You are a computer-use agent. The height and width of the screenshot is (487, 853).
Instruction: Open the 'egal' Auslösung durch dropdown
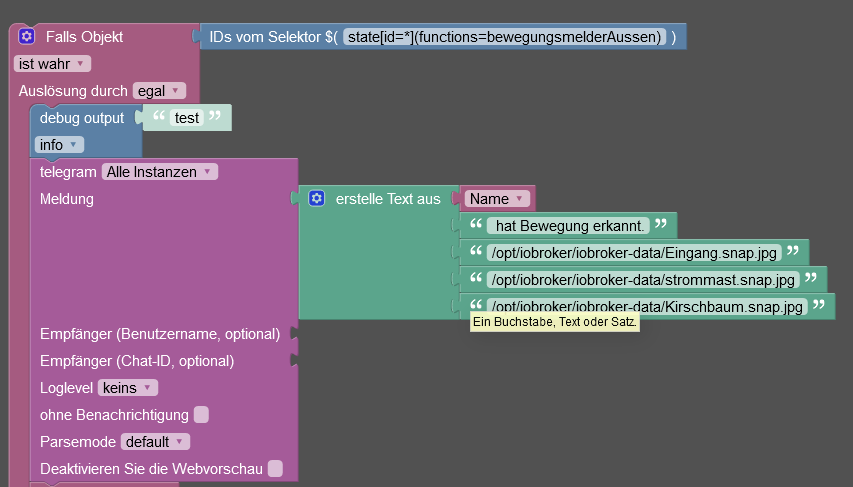pos(159,91)
